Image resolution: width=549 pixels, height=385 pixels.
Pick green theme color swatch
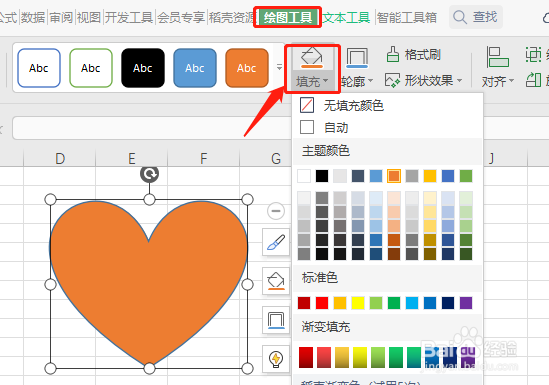pos(466,176)
